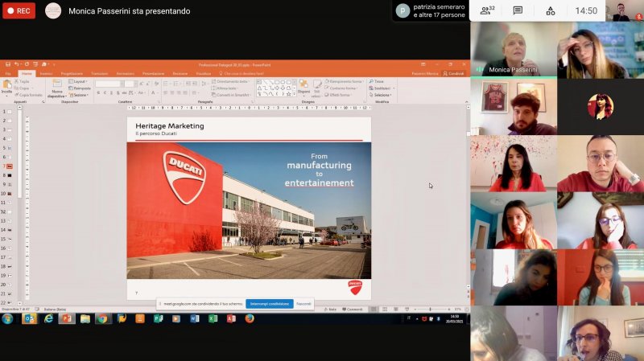
Task: Open Riempimento forma dropdown
Action: click(344, 82)
